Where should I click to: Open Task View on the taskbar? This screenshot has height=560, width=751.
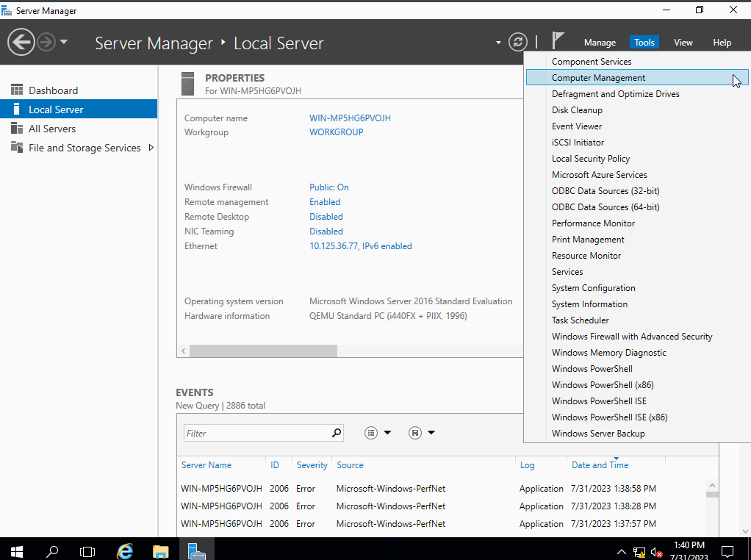point(87,551)
